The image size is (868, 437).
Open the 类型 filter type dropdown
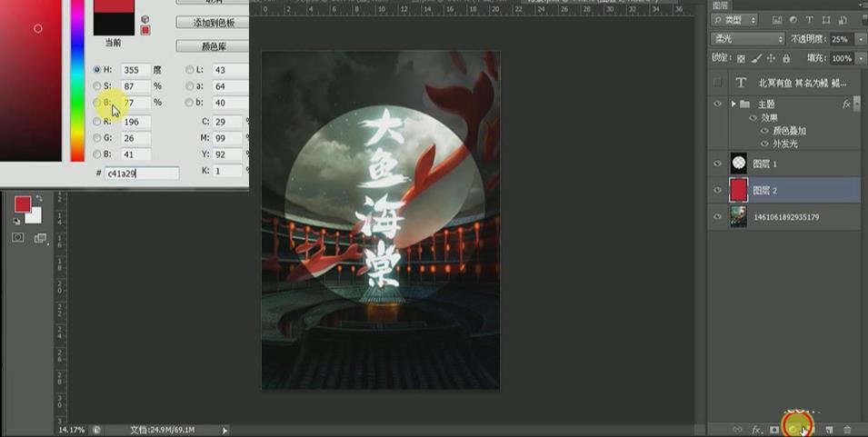[734, 20]
